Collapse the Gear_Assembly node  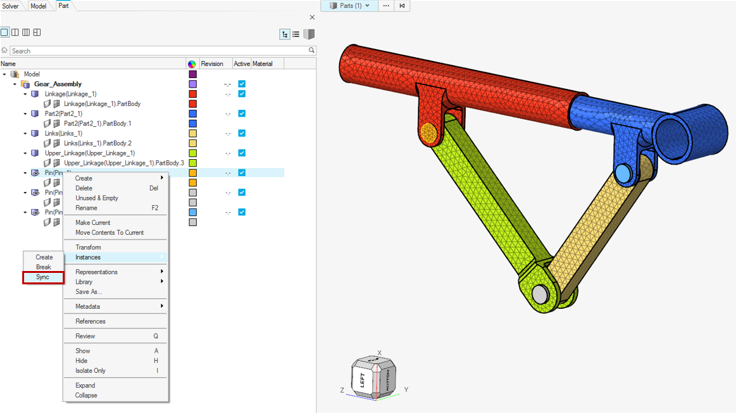tap(15, 84)
